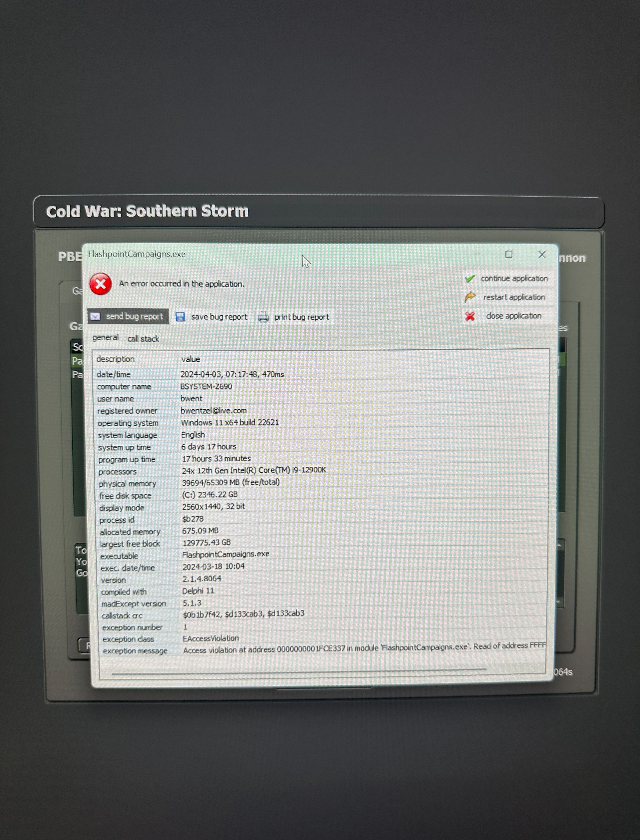Viewport: 640px width, 840px height.
Task: Select program up time 17 hours 33 minutes
Action: point(216,459)
